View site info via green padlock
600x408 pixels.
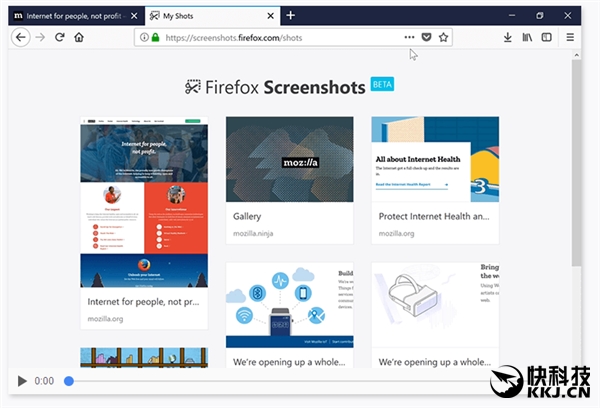coord(155,37)
